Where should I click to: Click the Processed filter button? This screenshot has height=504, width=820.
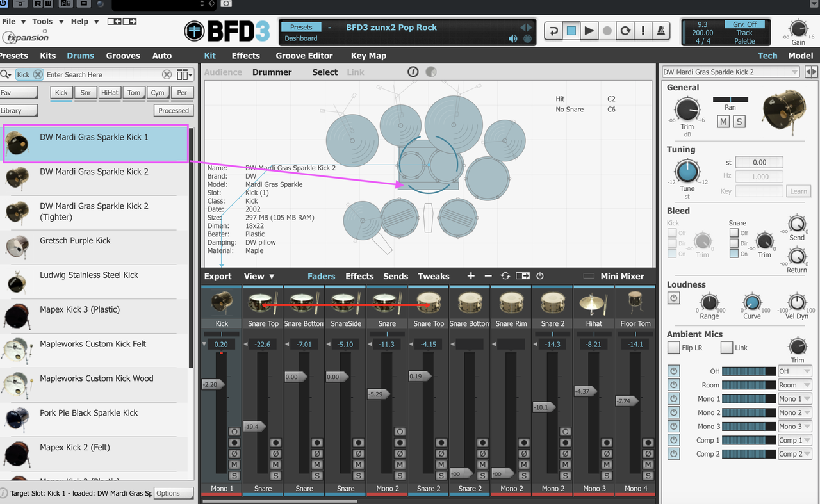(174, 111)
